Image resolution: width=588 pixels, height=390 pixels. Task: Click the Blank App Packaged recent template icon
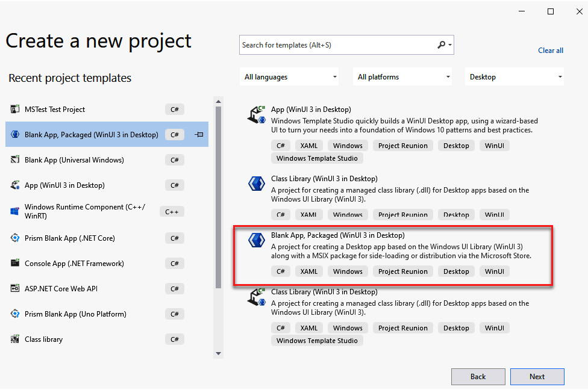coord(15,134)
